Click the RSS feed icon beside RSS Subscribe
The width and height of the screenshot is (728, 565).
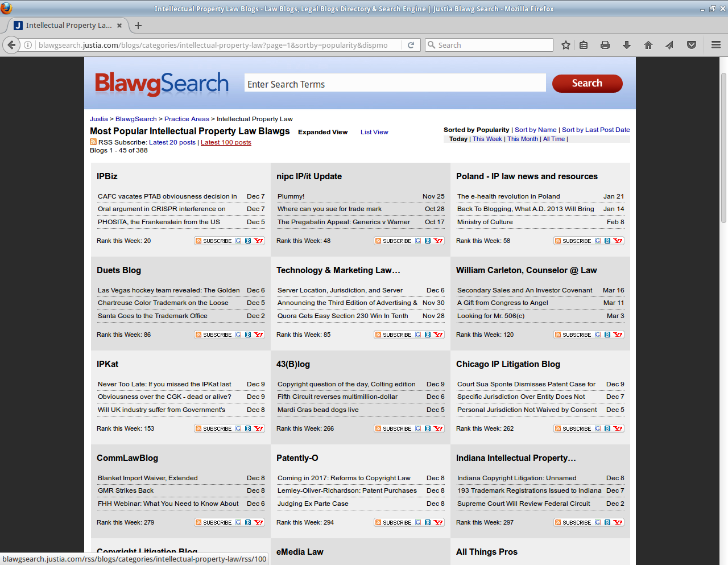pos(93,142)
